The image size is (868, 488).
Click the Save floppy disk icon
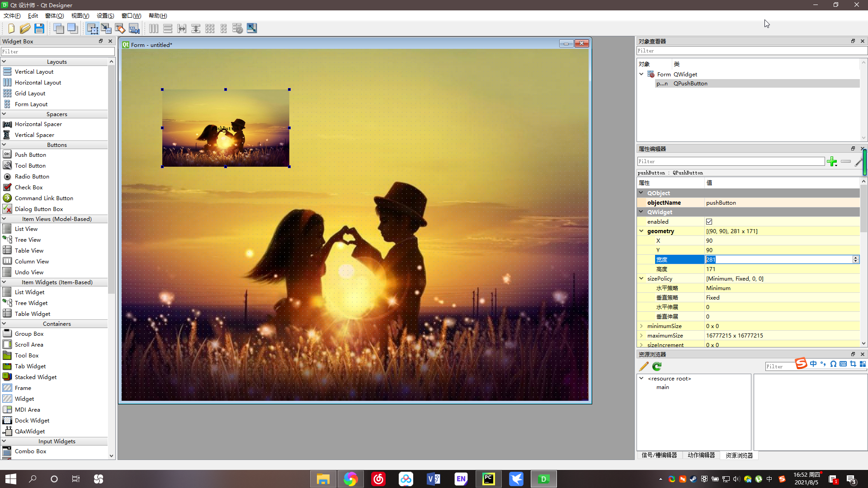pyautogui.click(x=39, y=28)
